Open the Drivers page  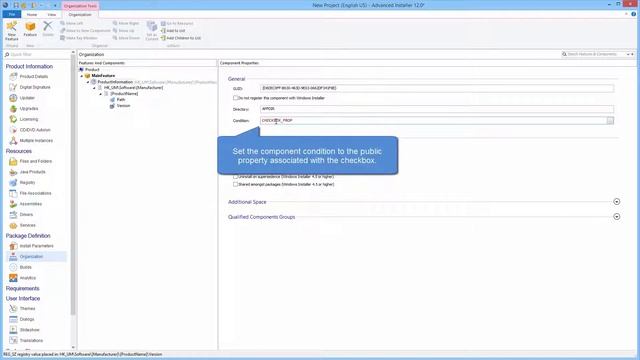27,214
